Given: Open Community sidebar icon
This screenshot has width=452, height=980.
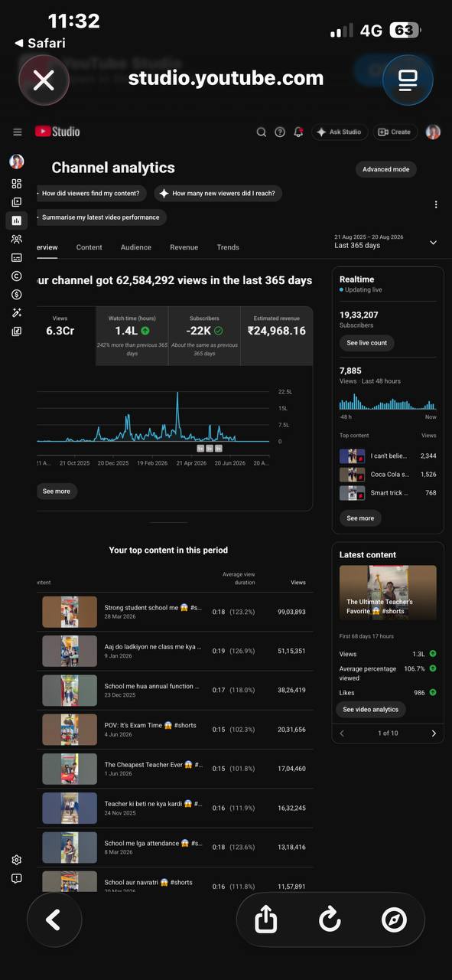Looking at the screenshot, I should [x=17, y=239].
